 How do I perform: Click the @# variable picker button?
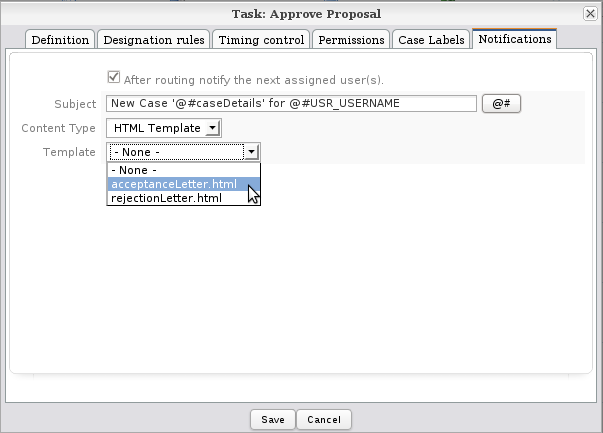(501, 104)
